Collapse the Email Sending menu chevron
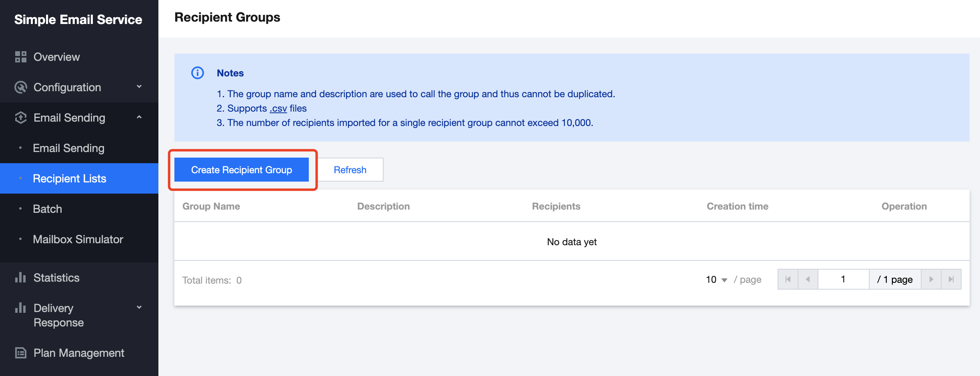This screenshot has height=376, width=980. [139, 117]
